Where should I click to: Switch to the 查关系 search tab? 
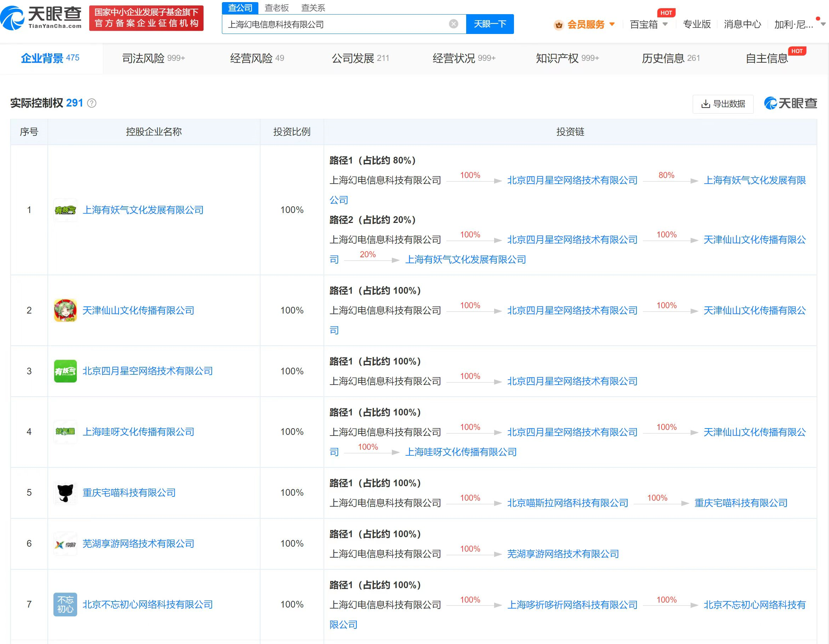click(x=313, y=7)
